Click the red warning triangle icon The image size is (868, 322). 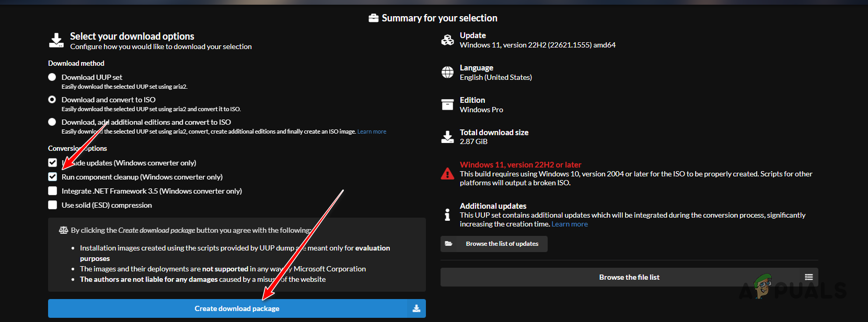tap(447, 174)
